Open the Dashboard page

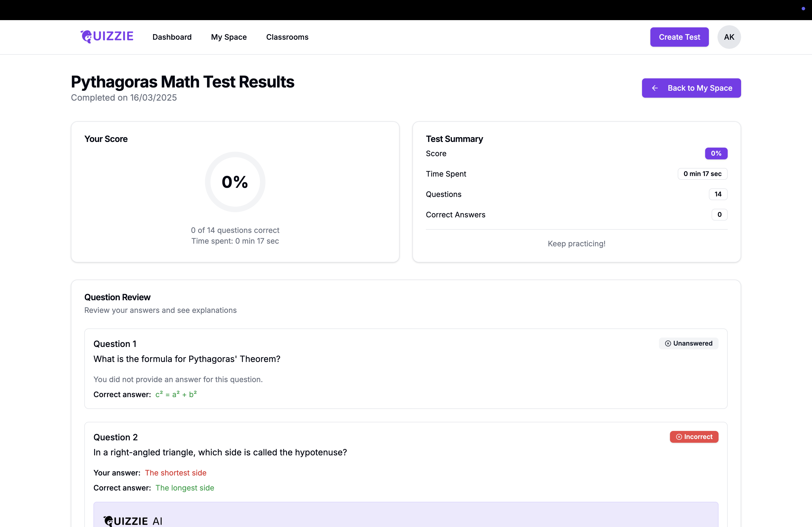pyautogui.click(x=172, y=37)
